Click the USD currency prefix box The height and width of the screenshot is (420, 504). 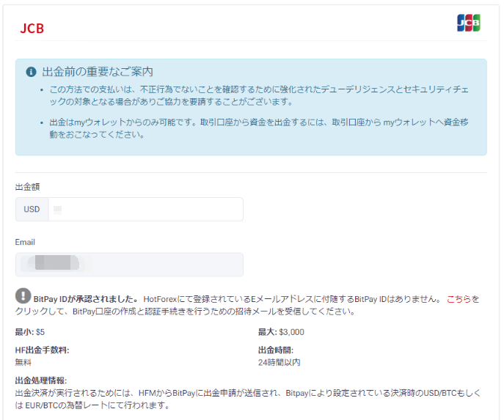(x=32, y=210)
